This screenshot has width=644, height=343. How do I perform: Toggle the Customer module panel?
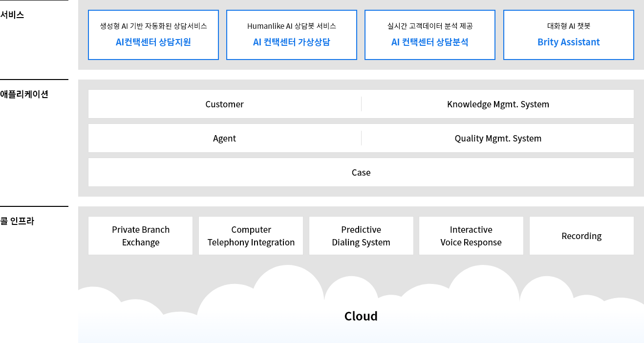[224, 104]
